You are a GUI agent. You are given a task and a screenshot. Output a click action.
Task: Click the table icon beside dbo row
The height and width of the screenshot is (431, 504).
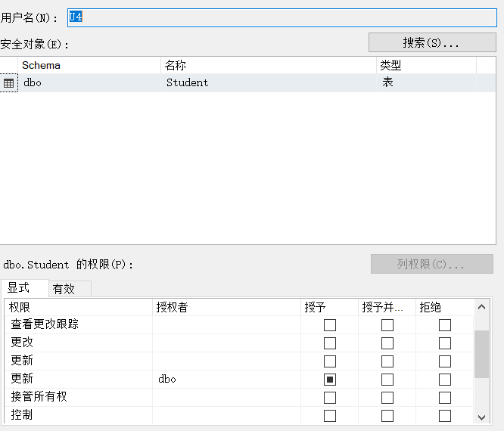[x=8, y=83]
